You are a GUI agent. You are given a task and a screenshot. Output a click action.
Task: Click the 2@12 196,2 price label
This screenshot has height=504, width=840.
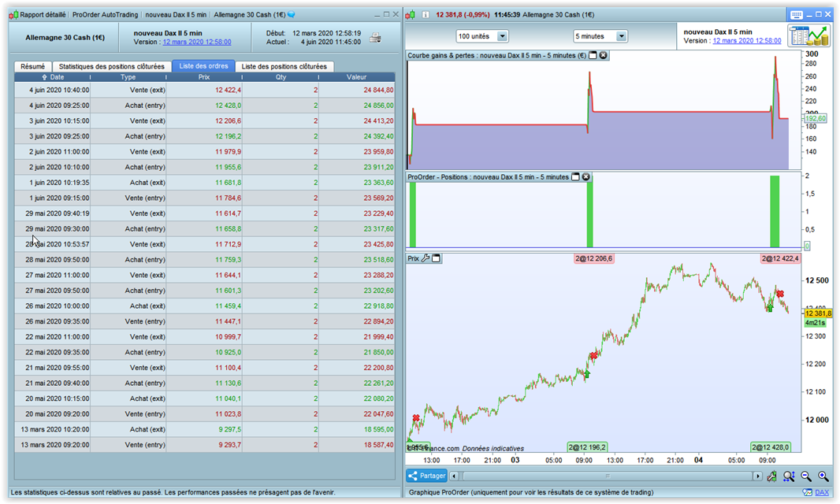[x=587, y=447]
